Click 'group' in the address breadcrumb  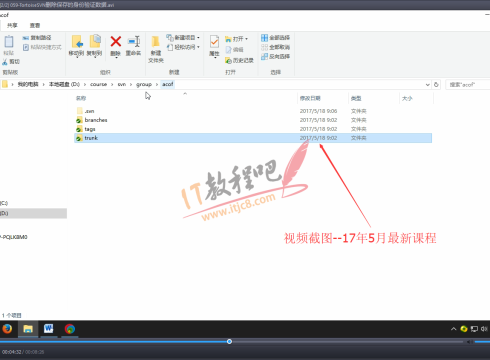tap(144, 84)
